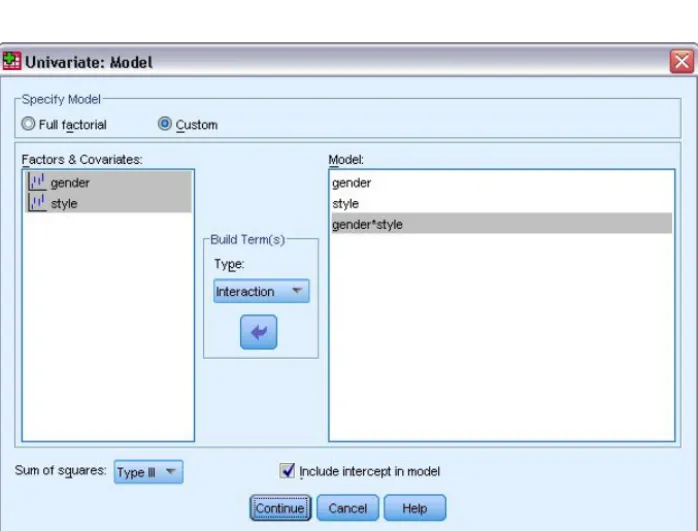
Task: Select the Full factorial radio button
Action: pyautogui.click(x=28, y=124)
